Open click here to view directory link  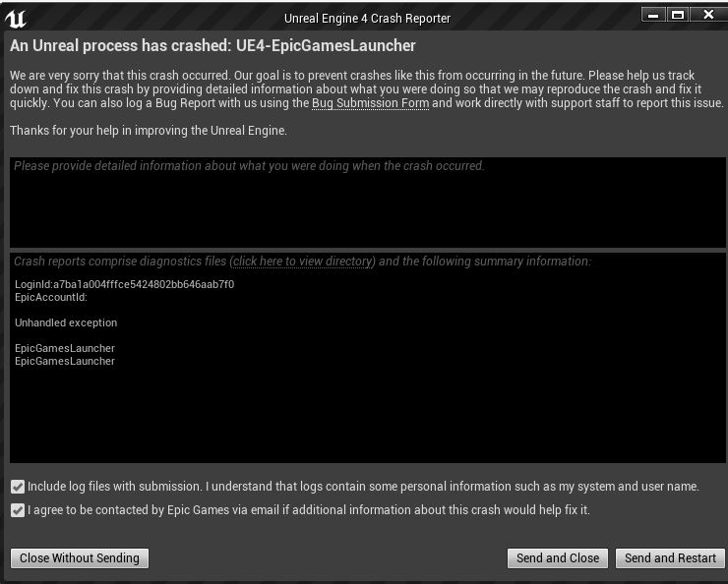click(303, 262)
